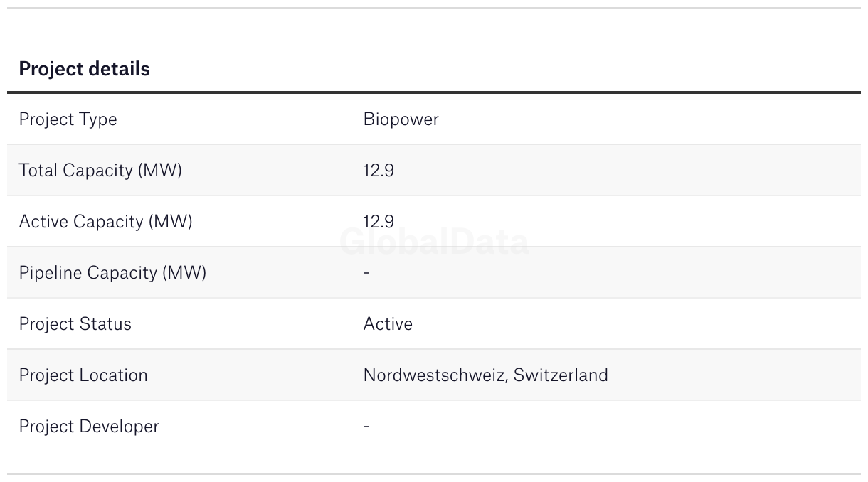Click the word Nordwestschweiz in location

pos(435,375)
